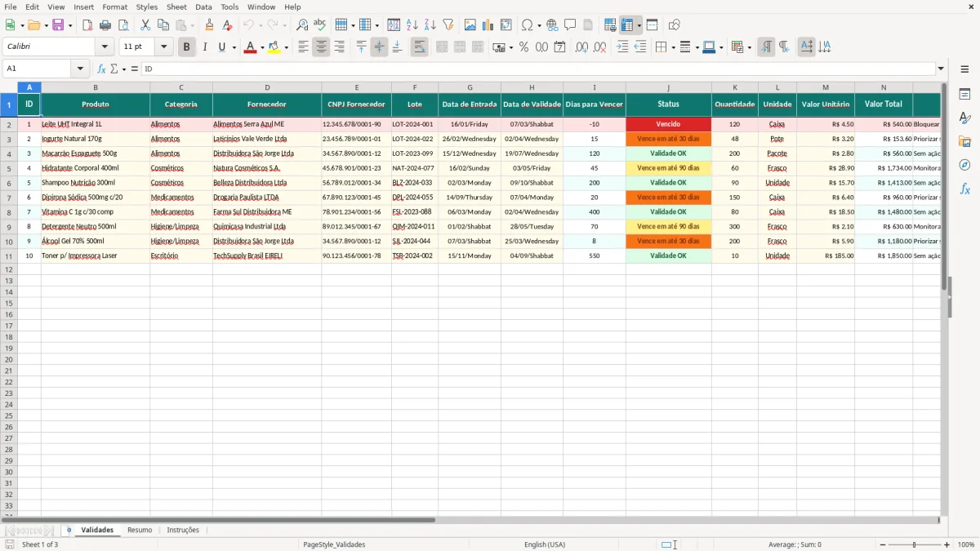Click the Clear Direct Formatting icon
The height and width of the screenshot is (551, 980).
coord(228,25)
